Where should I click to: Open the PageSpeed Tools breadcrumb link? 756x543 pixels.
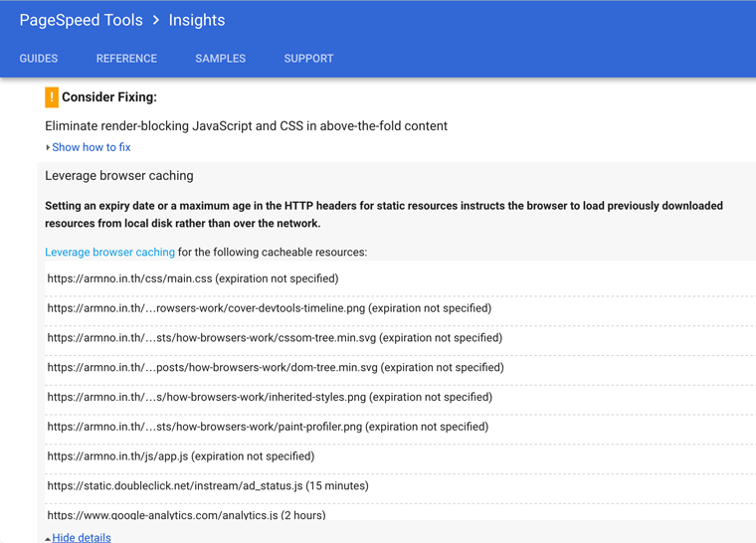tap(81, 20)
